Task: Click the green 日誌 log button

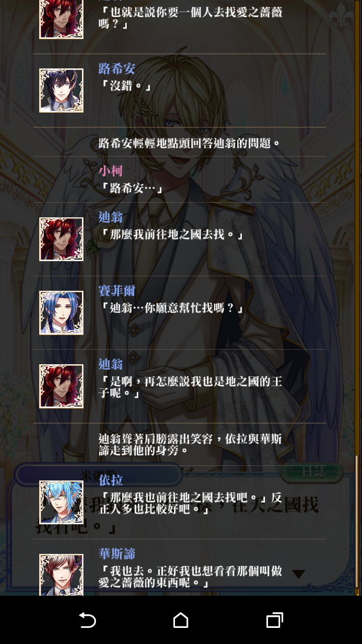Action: point(312,472)
